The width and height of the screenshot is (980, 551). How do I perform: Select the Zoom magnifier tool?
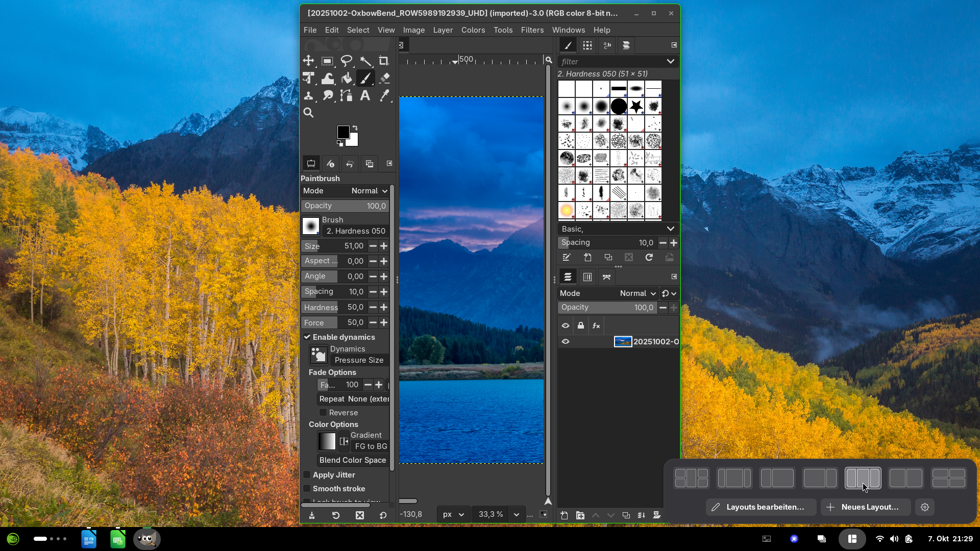point(308,113)
